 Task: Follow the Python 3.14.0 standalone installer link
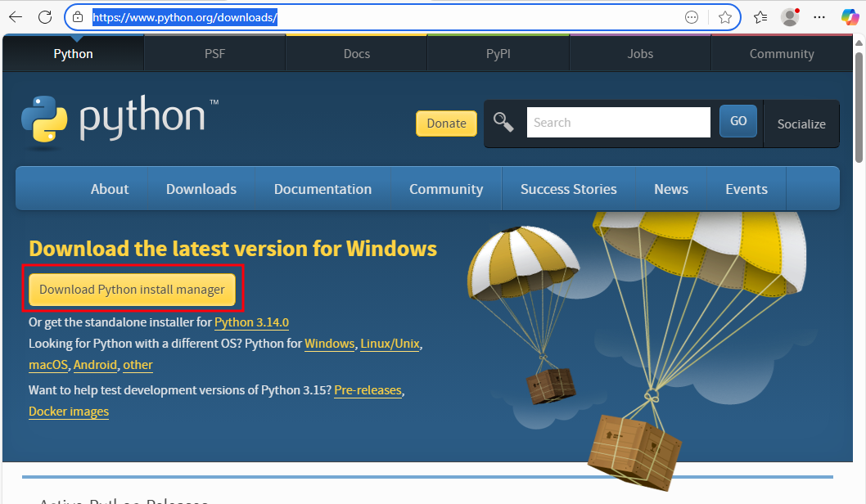(x=251, y=322)
